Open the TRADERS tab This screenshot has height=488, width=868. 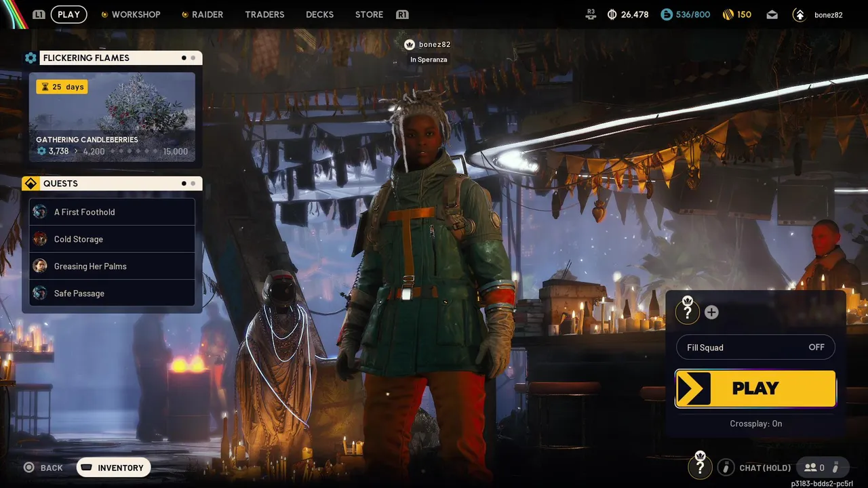[x=264, y=14]
